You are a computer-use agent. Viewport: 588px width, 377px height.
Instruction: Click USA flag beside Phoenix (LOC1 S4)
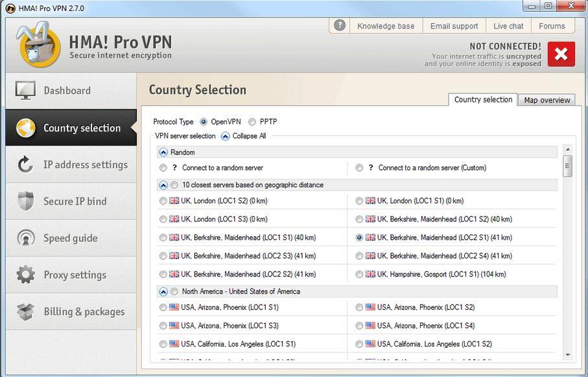pyautogui.click(x=371, y=326)
